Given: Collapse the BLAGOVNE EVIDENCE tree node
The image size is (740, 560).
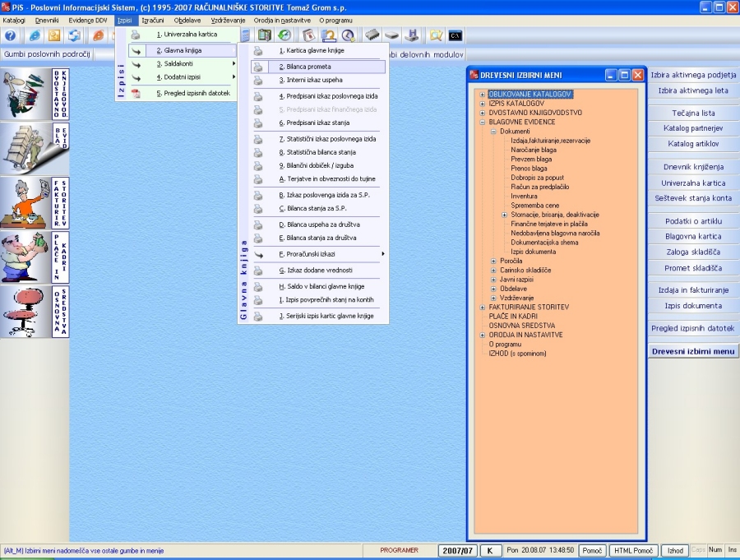Looking at the screenshot, I should pyautogui.click(x=483, y=122).
